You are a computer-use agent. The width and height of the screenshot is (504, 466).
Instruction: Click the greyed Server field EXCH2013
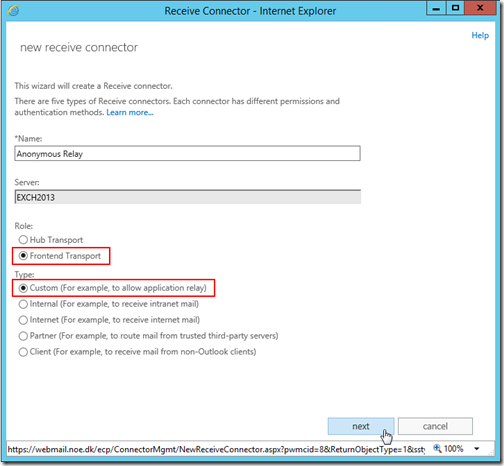click(187, 197)
